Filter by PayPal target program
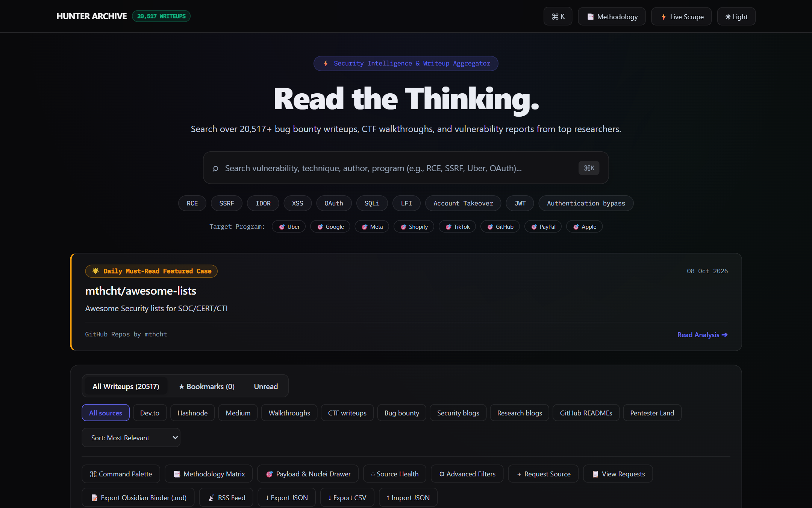Image resolution: width=812 pixels, height=508 pixels. [543, 227]
